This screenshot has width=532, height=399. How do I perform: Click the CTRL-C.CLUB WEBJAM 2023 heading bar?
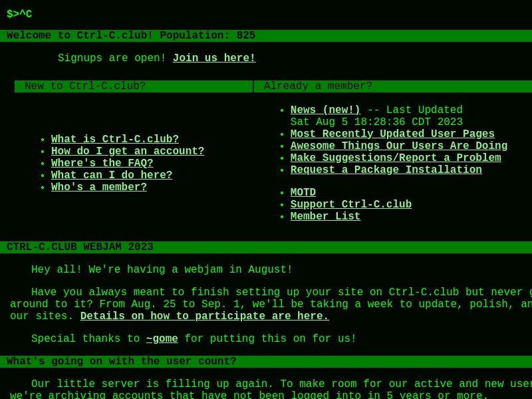[266, 247]
